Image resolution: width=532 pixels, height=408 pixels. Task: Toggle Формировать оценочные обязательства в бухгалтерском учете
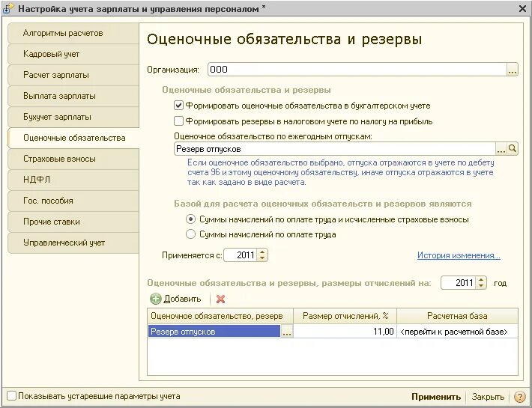coord(178,106)
